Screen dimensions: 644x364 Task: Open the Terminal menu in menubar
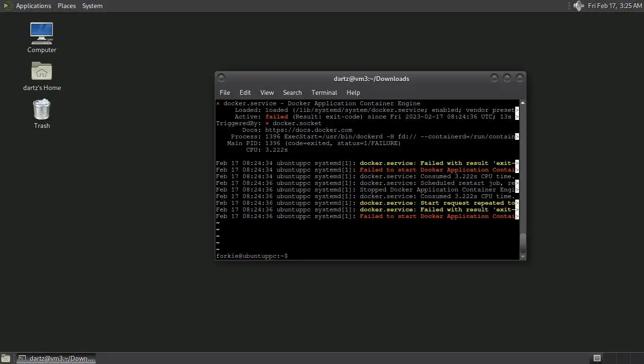click(324, 92)
